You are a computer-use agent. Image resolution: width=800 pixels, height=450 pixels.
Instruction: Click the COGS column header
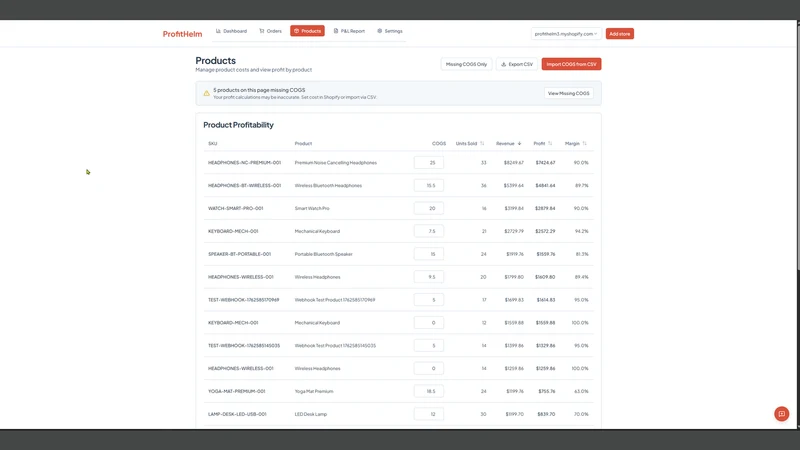(439, 143)
